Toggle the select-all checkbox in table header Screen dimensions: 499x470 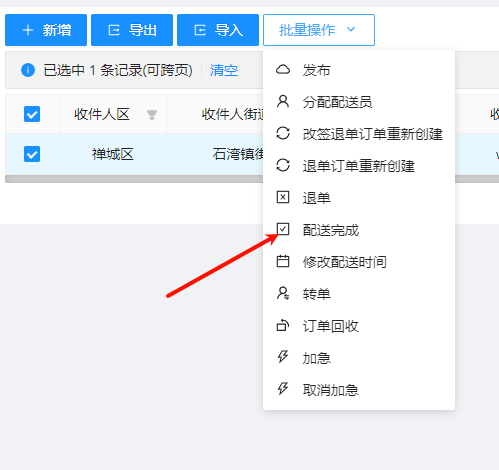32,114
